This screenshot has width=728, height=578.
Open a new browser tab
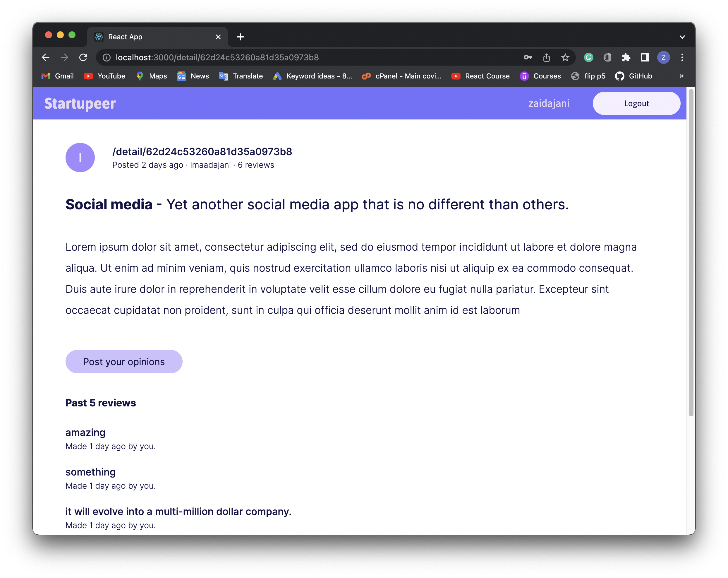pos(241,37)
